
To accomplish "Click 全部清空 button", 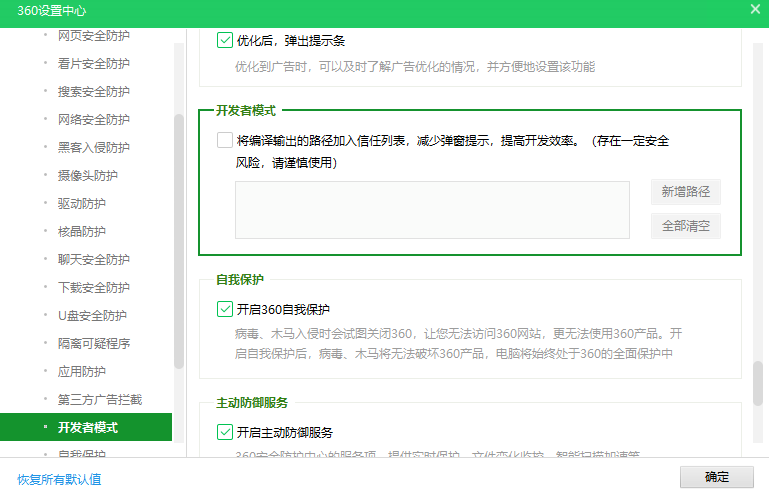I will coord(686,226).
